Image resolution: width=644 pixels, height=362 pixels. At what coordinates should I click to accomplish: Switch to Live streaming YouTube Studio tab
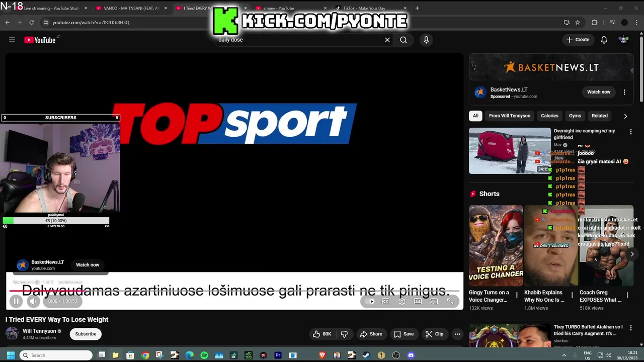52,8
